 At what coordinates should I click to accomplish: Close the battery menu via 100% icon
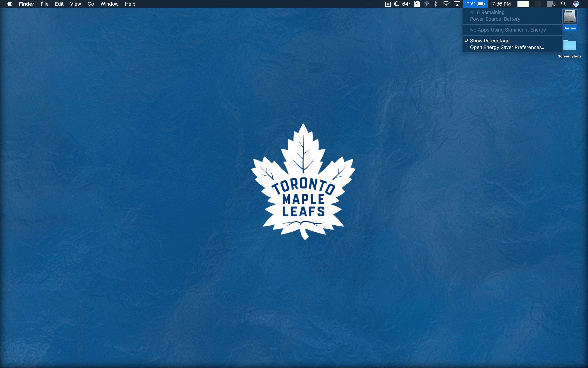(x=475, y=4)
